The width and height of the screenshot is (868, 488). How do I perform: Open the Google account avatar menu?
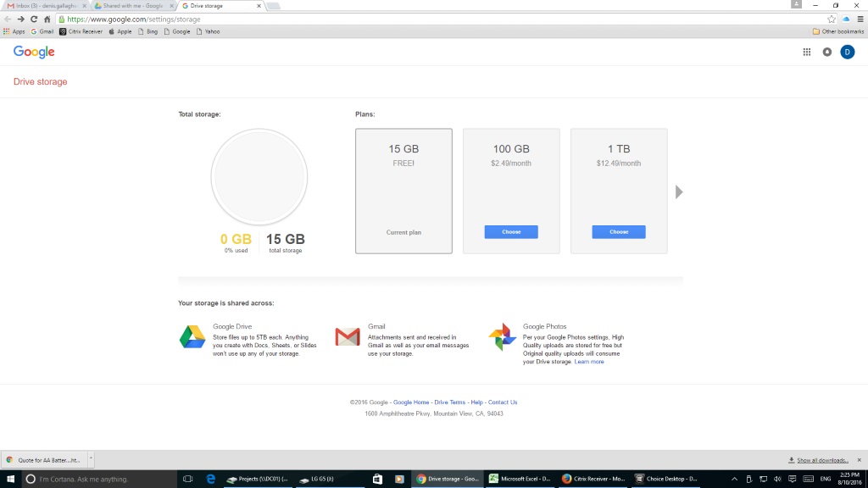[x=847, y=53]
